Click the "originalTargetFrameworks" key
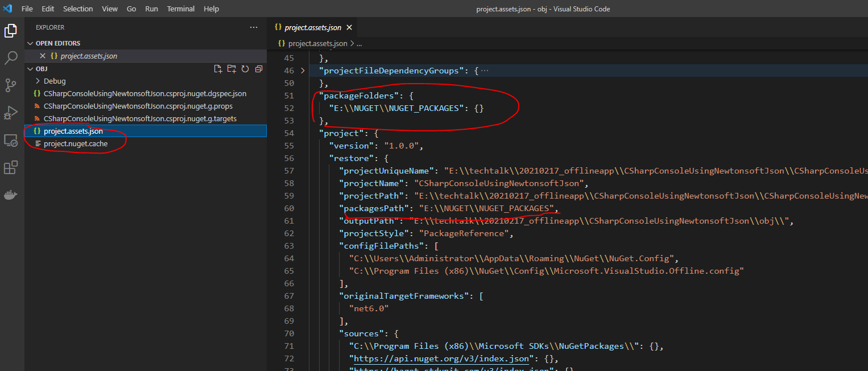The height and width of the screenshot is (371, 868). pyautogui.click(x=403, y=296)
